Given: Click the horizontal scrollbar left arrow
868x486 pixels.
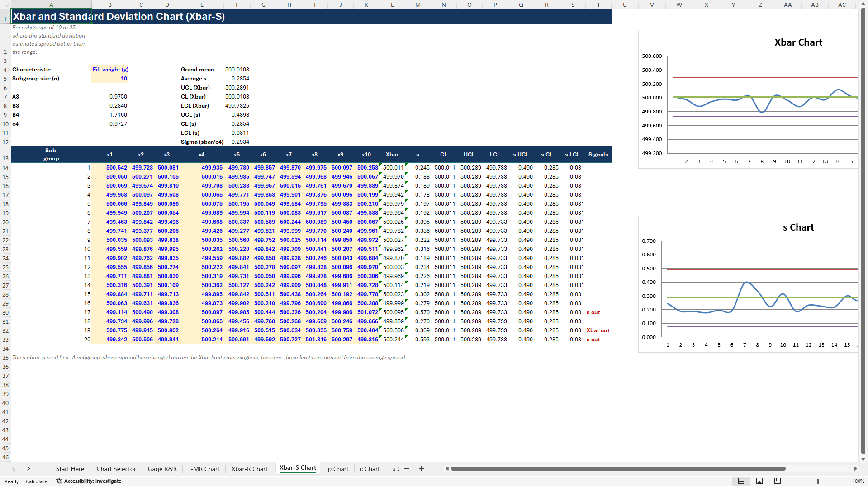Looking at the screenshot, I should click(x=447, y=469).
